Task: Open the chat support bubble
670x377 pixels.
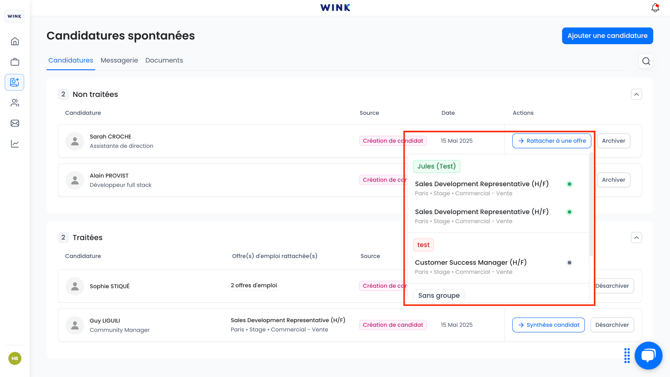Action: coord(648,355)
